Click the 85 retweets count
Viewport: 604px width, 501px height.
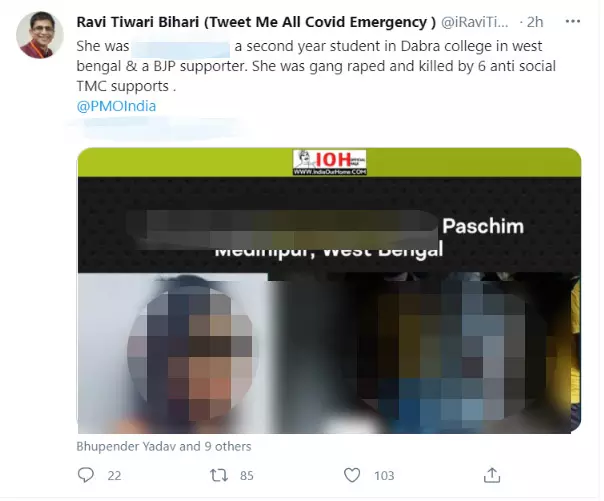tap(247, 476)
